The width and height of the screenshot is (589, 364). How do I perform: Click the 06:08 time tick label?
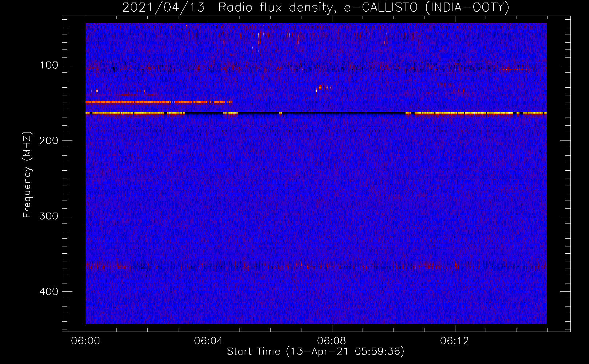coord(332,341)
